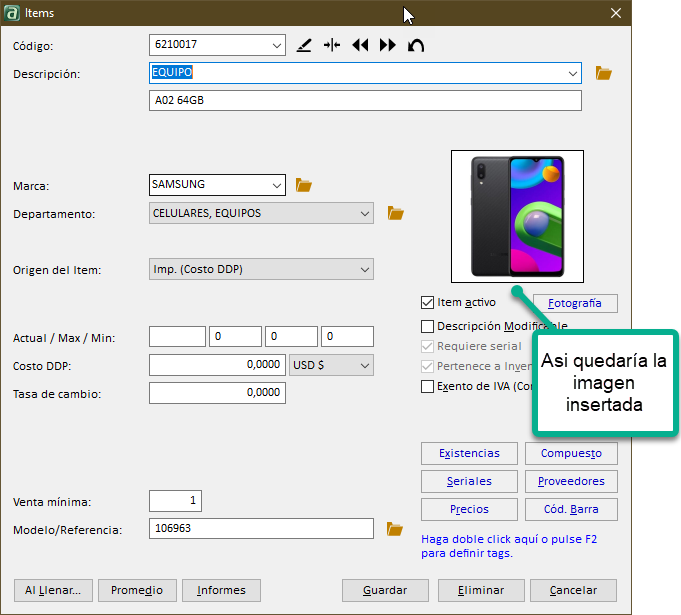
Task: Open the Origen del Item dropdown
Action: coord(363,269)
